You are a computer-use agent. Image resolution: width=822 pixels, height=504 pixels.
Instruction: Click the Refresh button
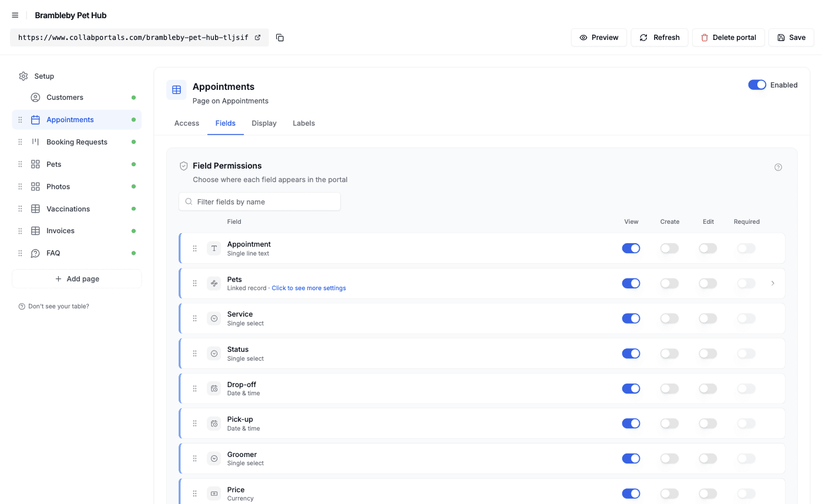(659, 38)
